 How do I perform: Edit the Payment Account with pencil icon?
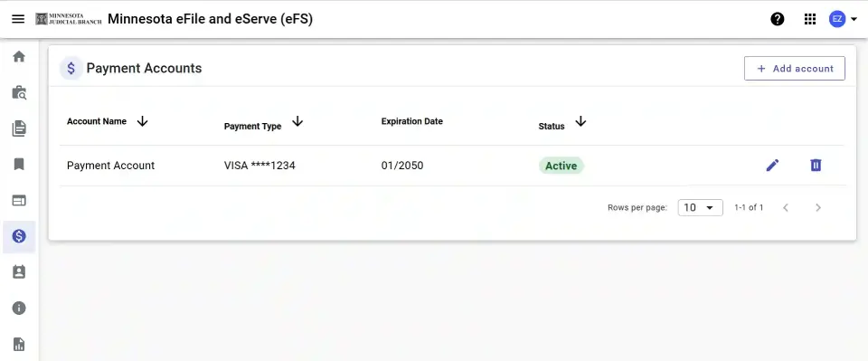773,165
